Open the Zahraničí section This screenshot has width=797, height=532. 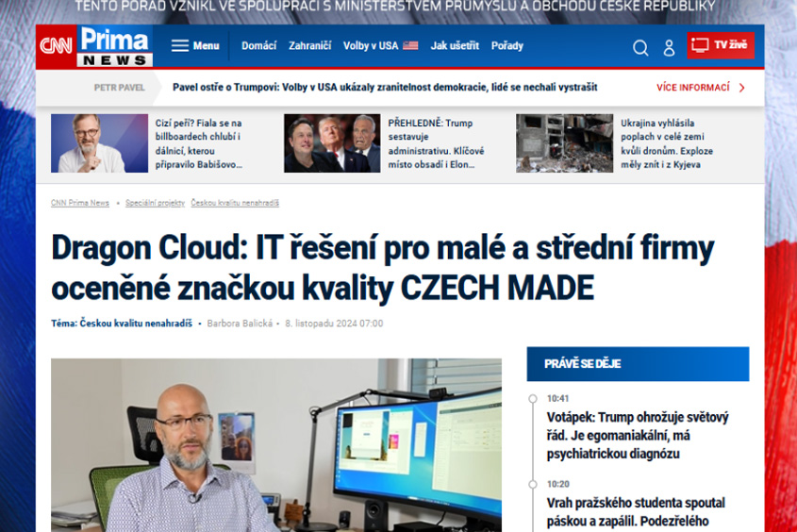309,46
